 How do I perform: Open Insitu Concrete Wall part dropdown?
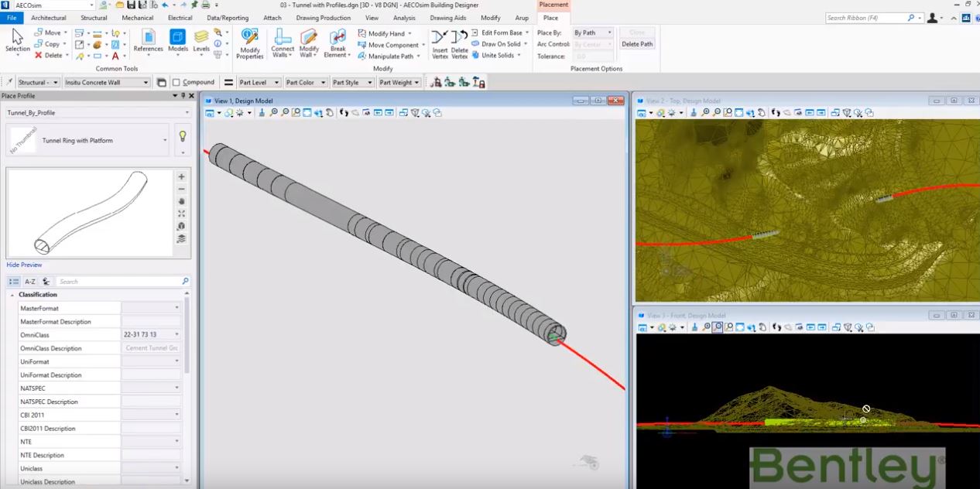click(107, 82)
